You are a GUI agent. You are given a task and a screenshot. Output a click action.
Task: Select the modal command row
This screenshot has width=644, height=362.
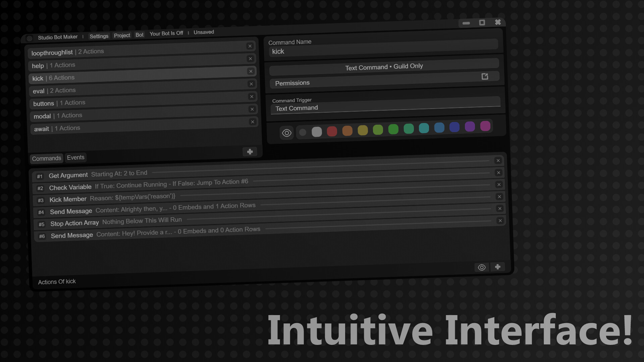[x=144, y=113]
